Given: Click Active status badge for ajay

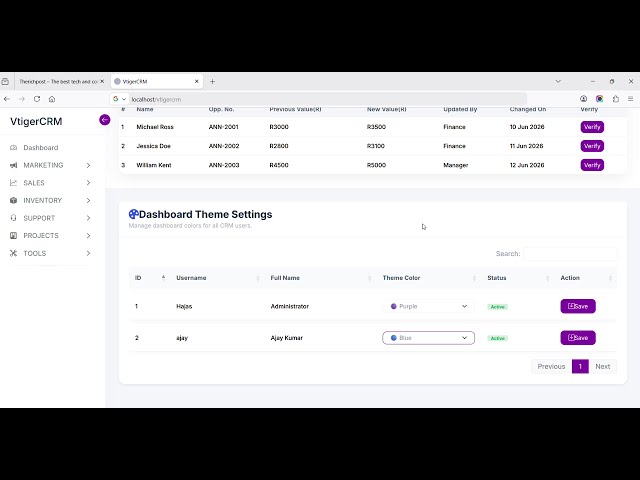Looking at the screenshot, I should [498, 338].
